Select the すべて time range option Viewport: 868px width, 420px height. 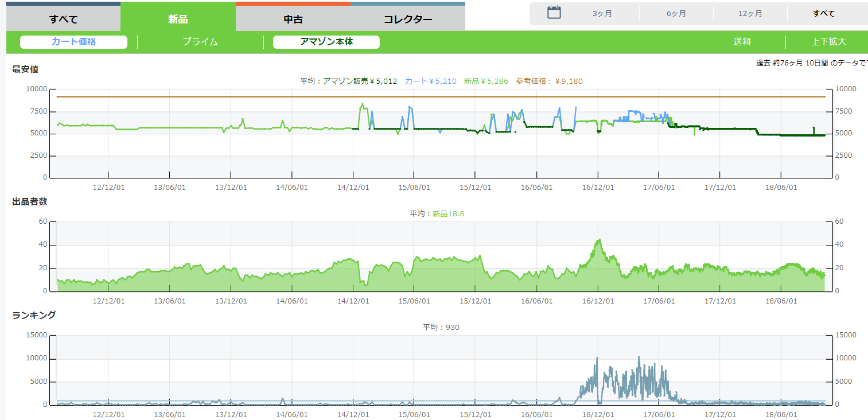(824, 14)
